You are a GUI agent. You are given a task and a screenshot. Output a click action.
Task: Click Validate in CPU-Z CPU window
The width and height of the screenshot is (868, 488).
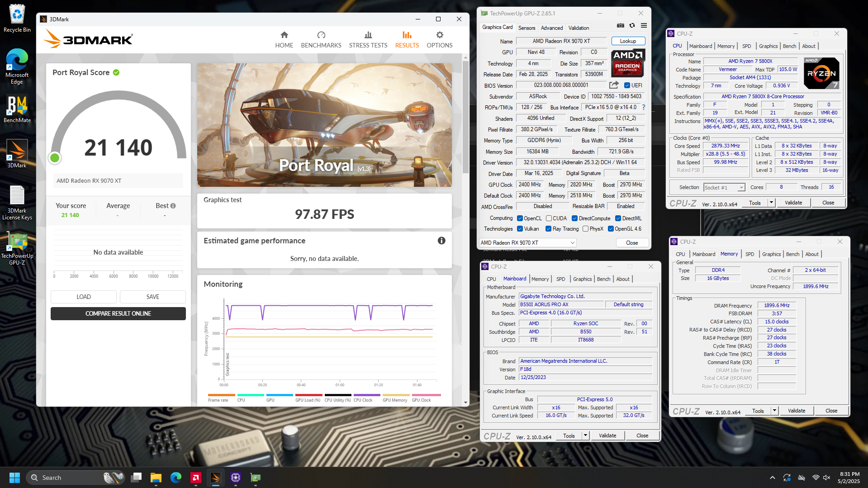tap(793, 203)
